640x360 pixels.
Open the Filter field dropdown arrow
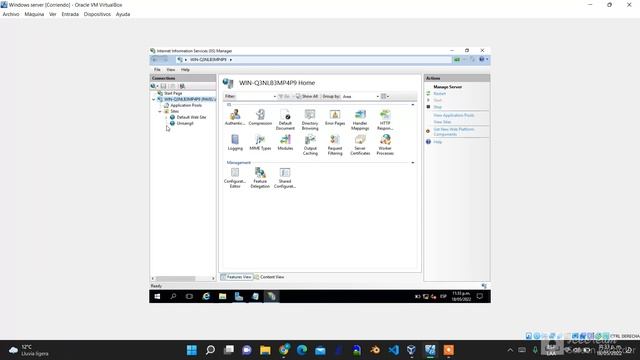click(x=275, y=96)
